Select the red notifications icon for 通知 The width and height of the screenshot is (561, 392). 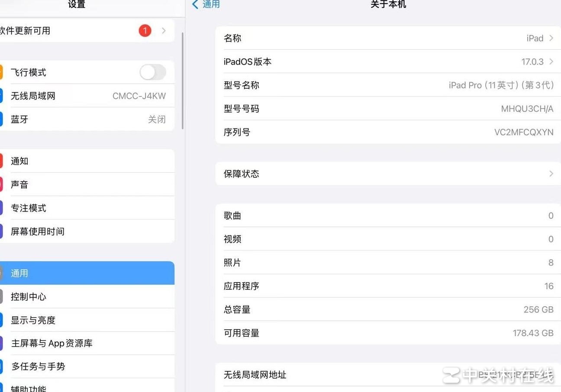coord(2,161)
